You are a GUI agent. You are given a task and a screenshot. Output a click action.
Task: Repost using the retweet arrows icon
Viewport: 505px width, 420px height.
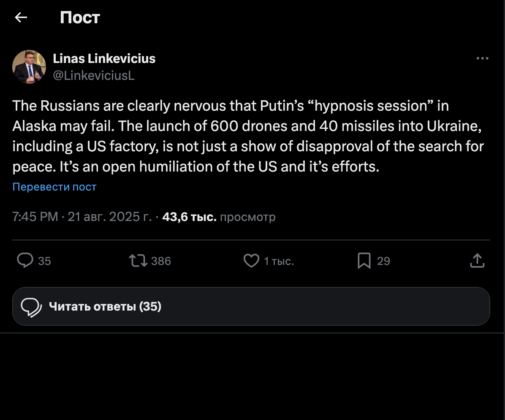point(138,261)
